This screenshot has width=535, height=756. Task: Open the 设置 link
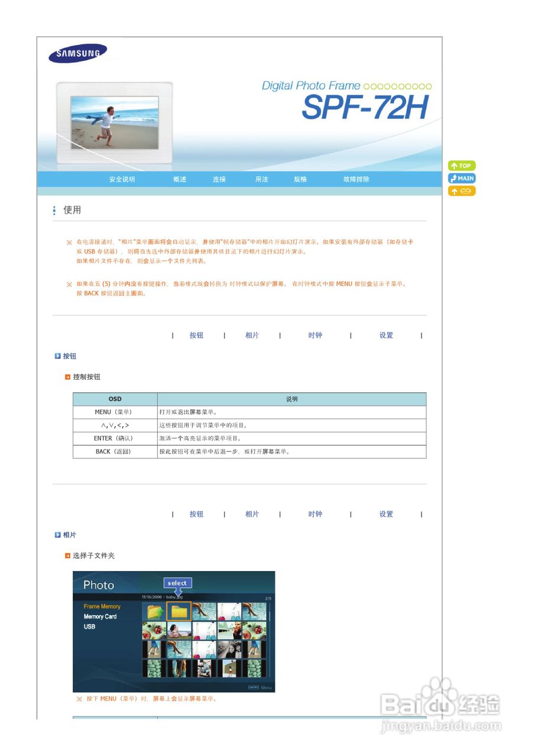(x=385, y=335)
